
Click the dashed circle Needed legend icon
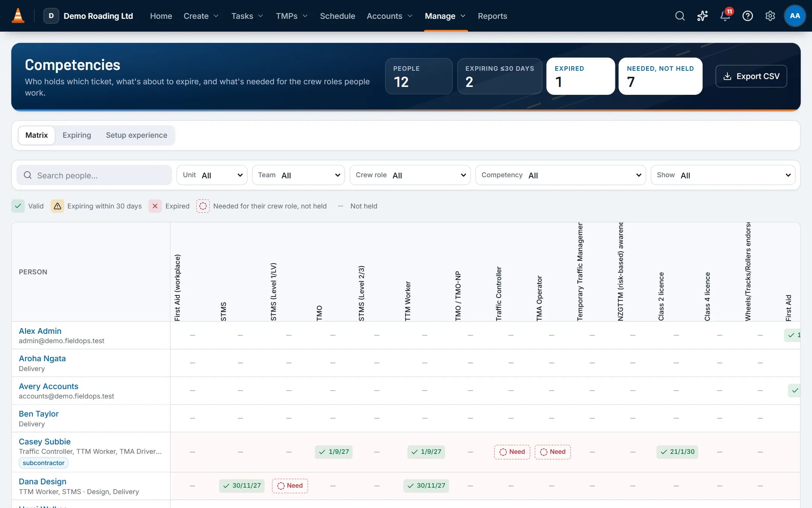pos(203,206)
